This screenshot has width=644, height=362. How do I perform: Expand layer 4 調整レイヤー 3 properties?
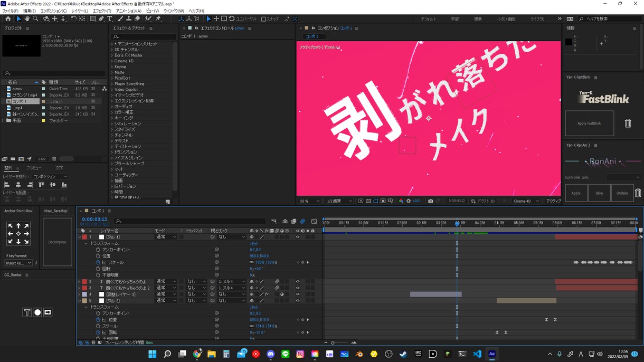tap(80, 294)
